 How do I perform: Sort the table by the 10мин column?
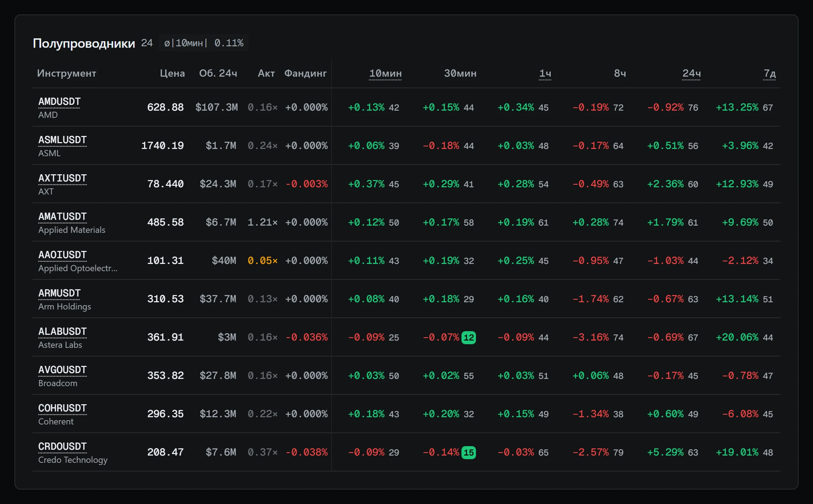385,73
